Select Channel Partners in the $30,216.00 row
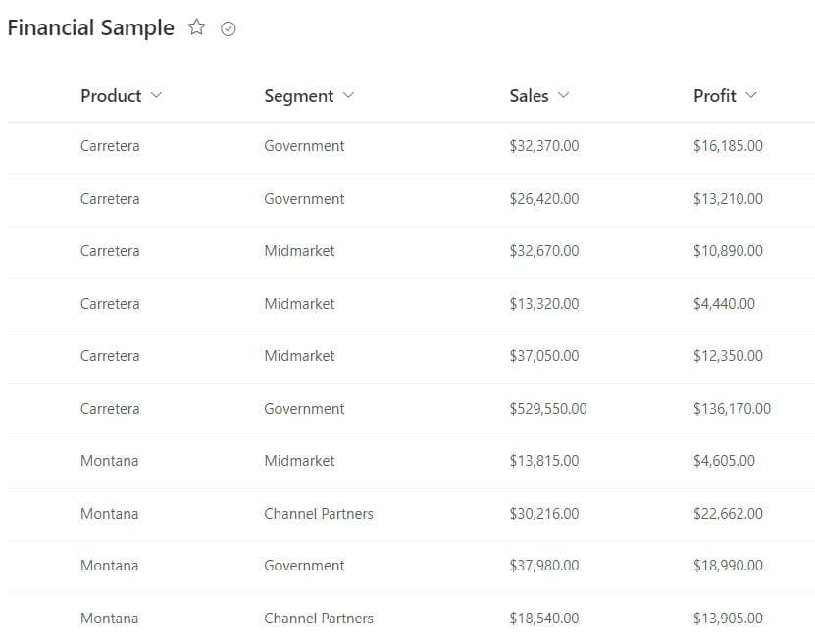 pyautogui.click(x=319, y=514)
